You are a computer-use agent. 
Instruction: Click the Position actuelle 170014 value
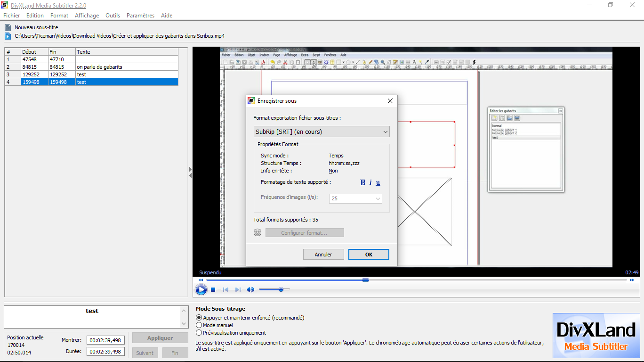pyautogui.click(x=16, y=345)
